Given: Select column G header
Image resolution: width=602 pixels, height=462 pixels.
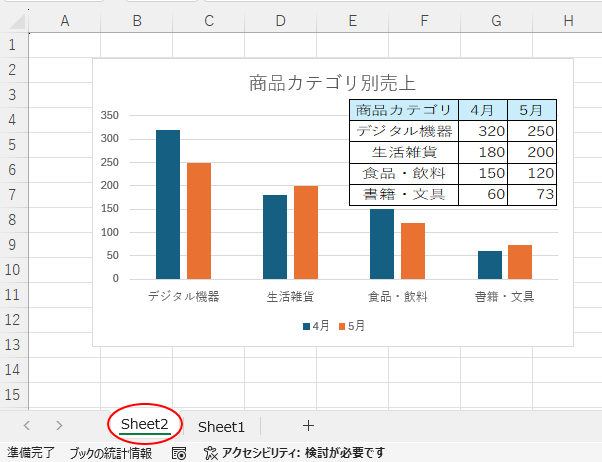Looking at the screenshot, I should (x=496, y=21).
